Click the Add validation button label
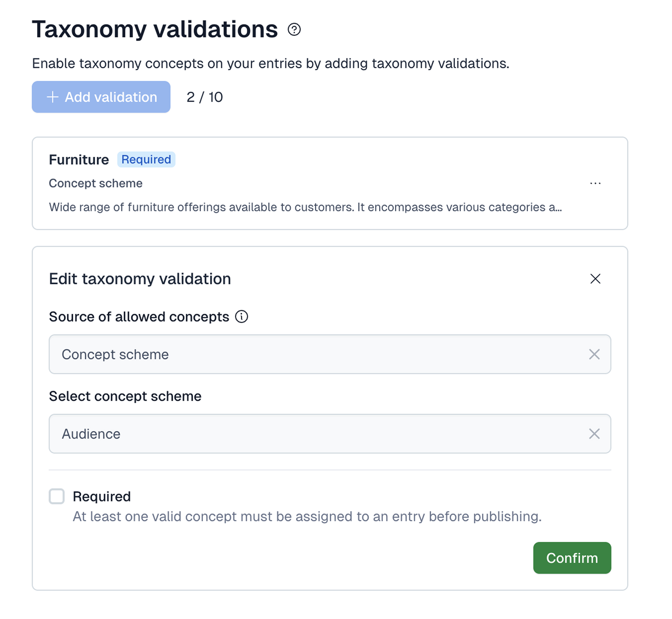672x619 pixels. (x=111, y=97)
